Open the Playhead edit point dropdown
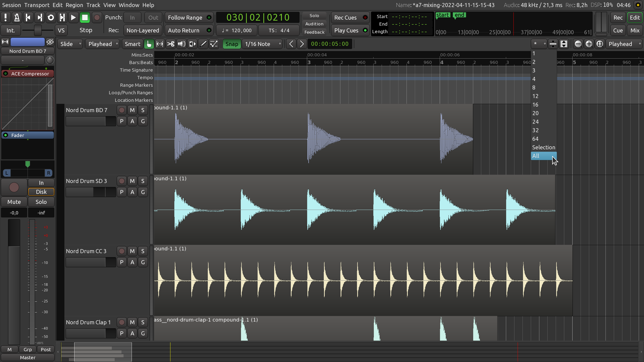Viewport: 644px width, 362px height. point(103,44)
